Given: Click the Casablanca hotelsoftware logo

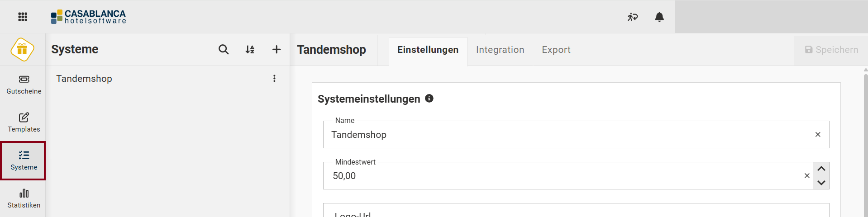Looking at the screenshot, I should pos(89,17).
